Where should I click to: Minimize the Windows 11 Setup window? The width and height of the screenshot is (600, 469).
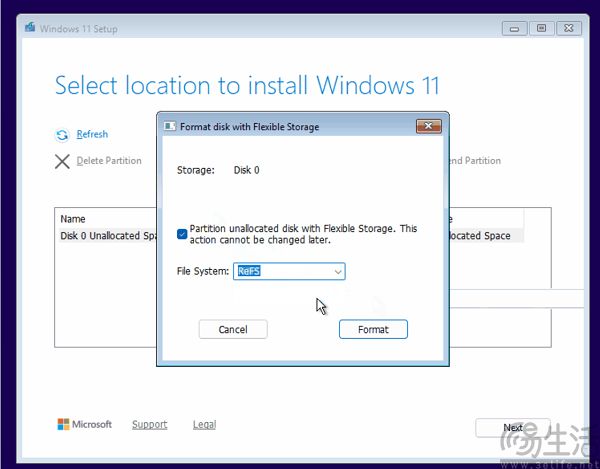514,28
